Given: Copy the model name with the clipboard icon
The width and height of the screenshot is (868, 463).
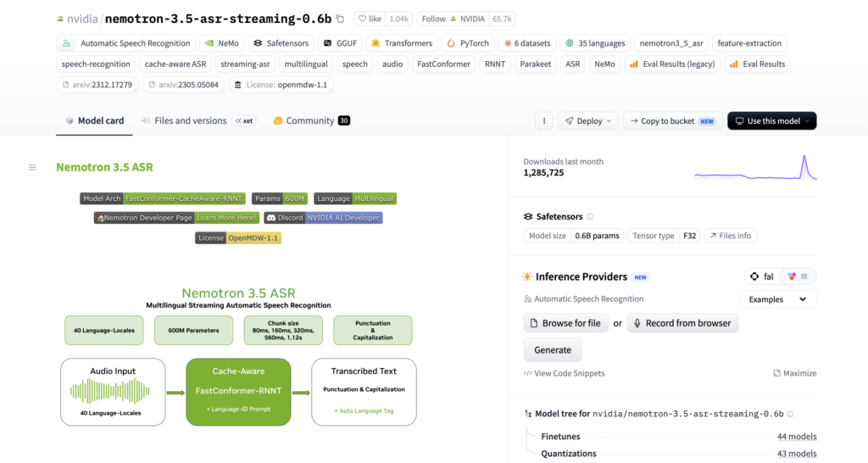Looking at the screenshot, I should [x=340, y=19].
